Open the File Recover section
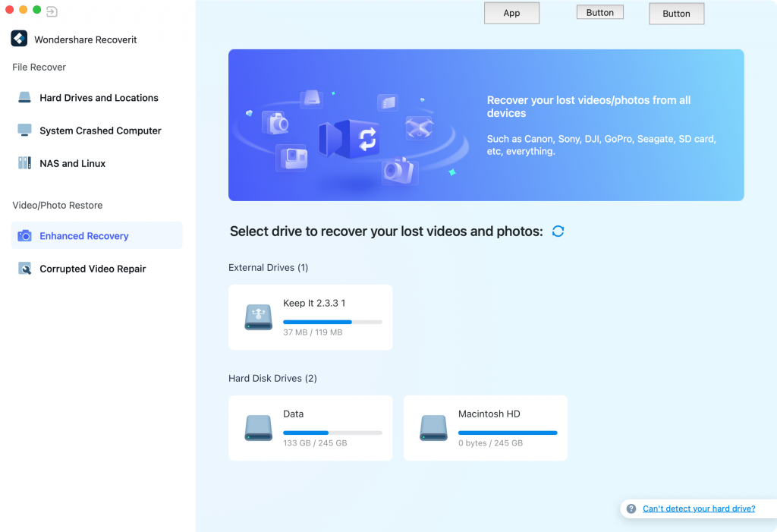This screenshot has height=532, width=777. click(39, 67)
